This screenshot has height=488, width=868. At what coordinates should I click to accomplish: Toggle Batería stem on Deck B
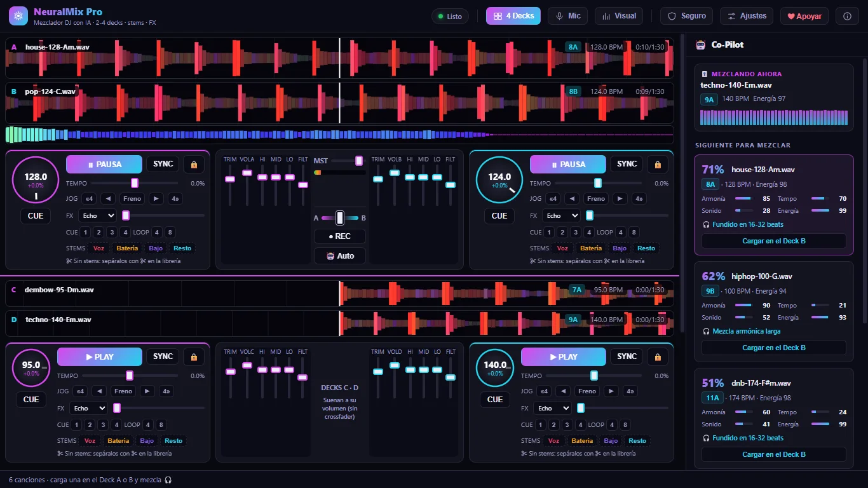(x=591, y=248)
